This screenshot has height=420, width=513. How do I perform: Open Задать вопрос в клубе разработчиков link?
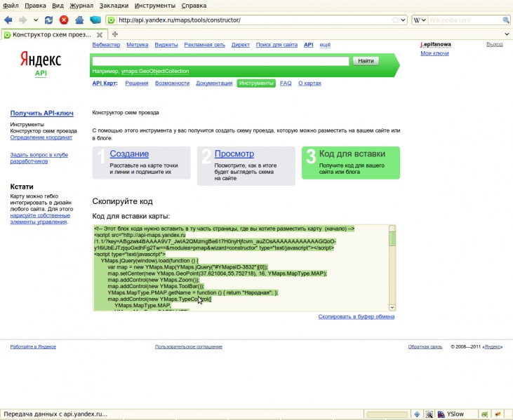pyautogui.click(x=39, y=158)
